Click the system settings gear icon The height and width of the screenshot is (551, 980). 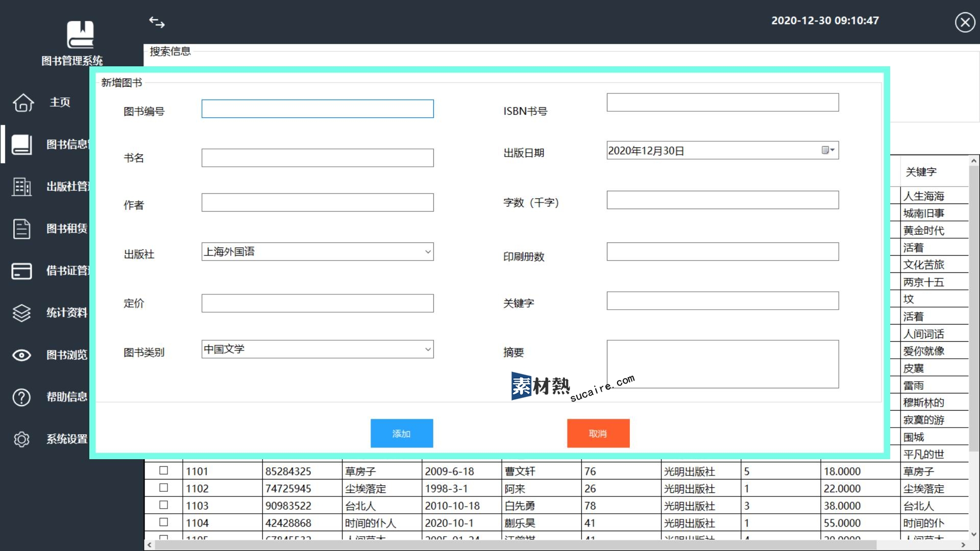[21, 439]
